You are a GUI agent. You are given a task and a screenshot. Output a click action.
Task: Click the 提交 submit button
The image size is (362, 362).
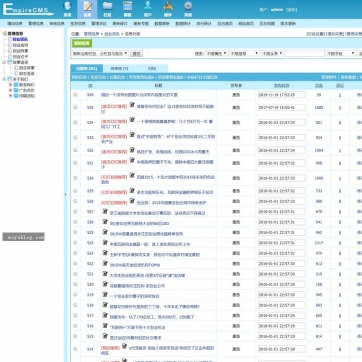(x=136, y=53)
